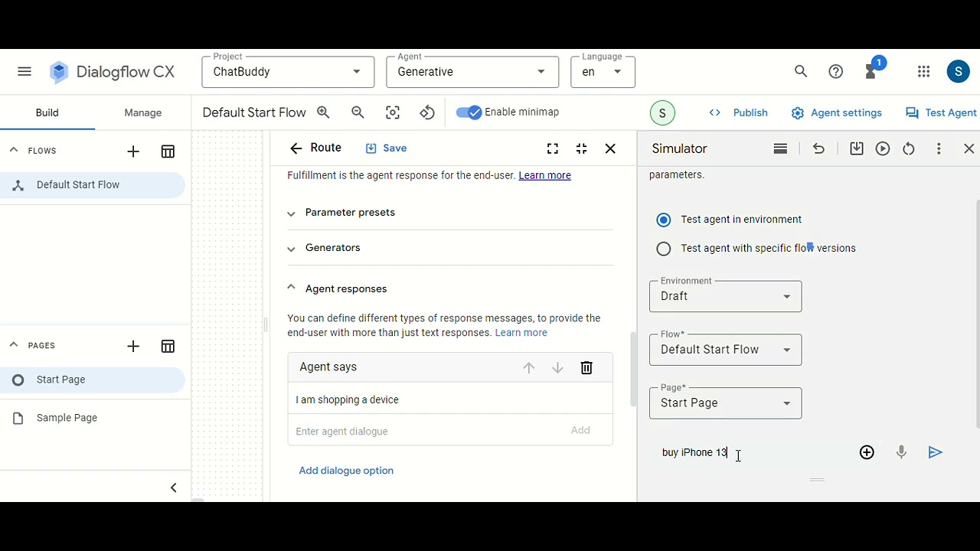Open search with the magnifier icon
980x551 pixels.
point(801,72)
